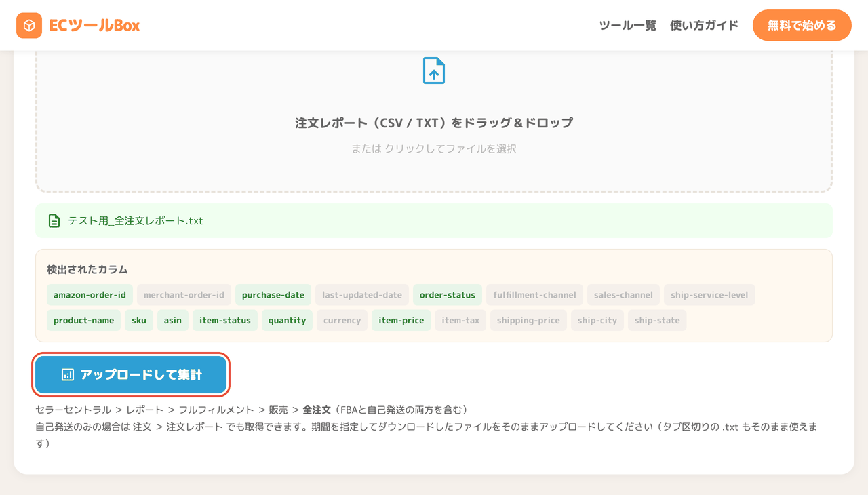Click the last-updated-date column tag
The image size is (868, 495).
362,295
